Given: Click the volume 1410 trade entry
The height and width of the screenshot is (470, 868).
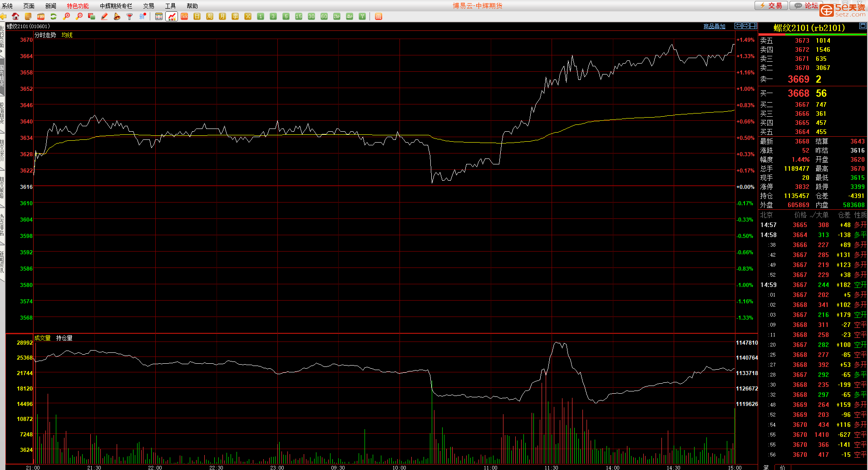Looking at the screenshot, I should [x=822, y=435].
